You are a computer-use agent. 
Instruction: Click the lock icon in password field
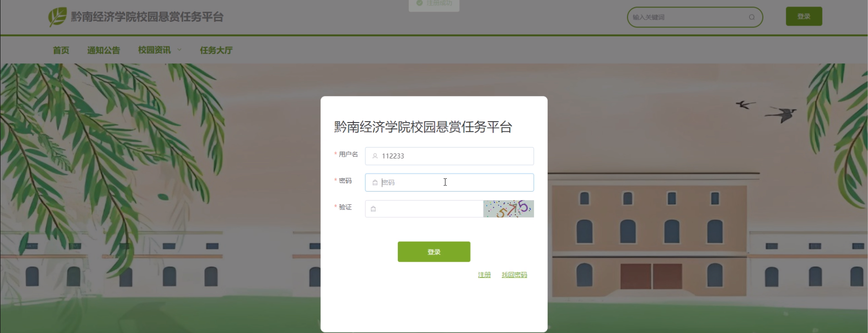click(375, 183)
